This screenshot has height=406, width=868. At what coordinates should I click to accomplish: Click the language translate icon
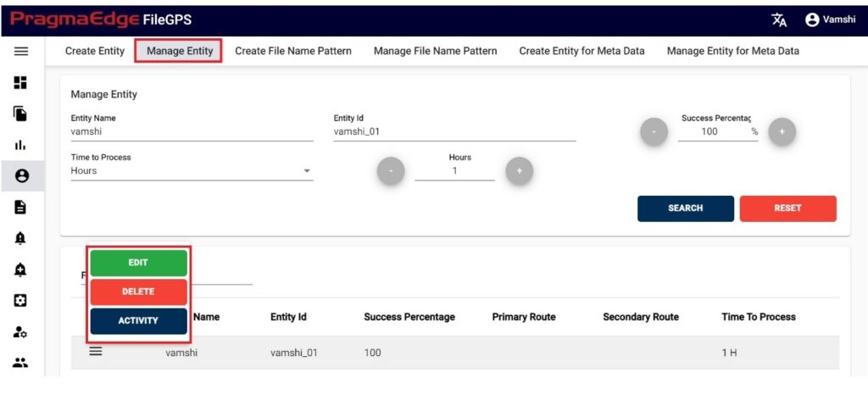point(779,20)
